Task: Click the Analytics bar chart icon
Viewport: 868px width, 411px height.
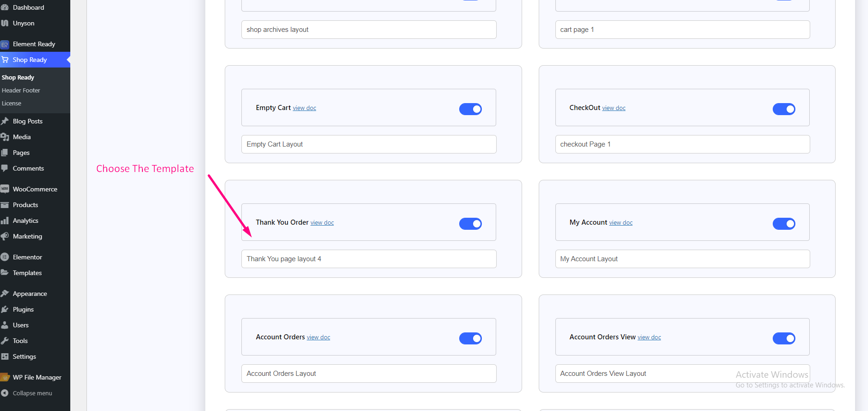Action: coord(5,221)
